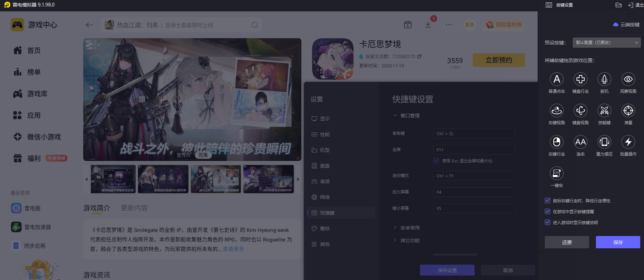Select the 技能键 crossed swords icon

click(604, 110)
